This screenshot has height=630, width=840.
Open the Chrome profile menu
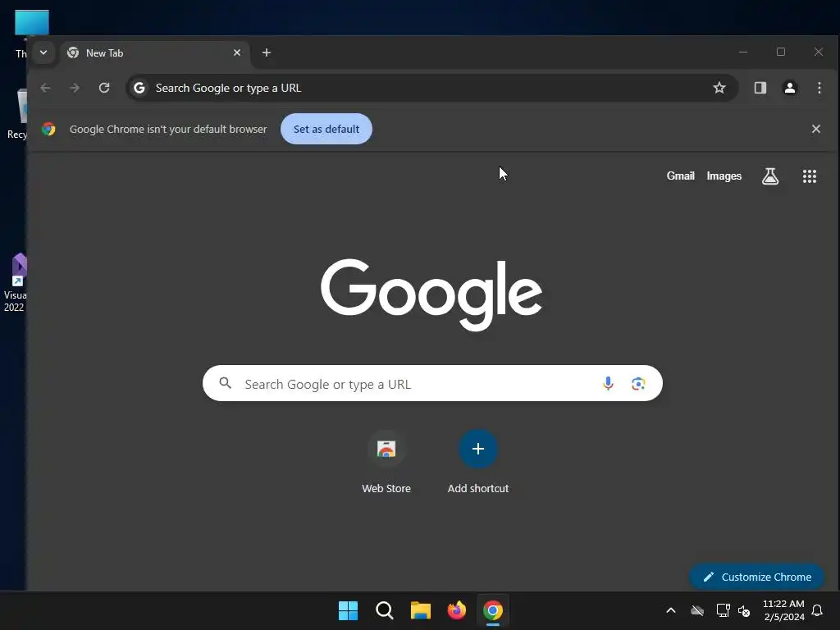pyautogui.click(x=790, y=88)
